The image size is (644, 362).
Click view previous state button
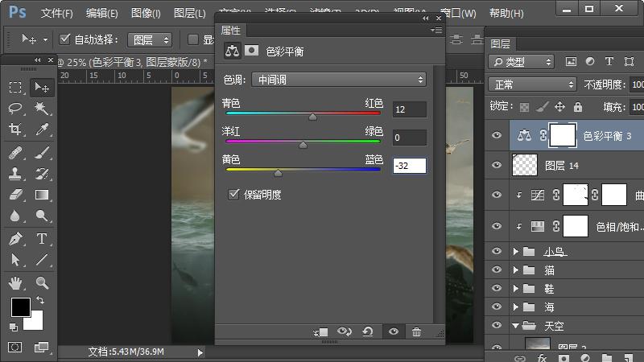345,331
